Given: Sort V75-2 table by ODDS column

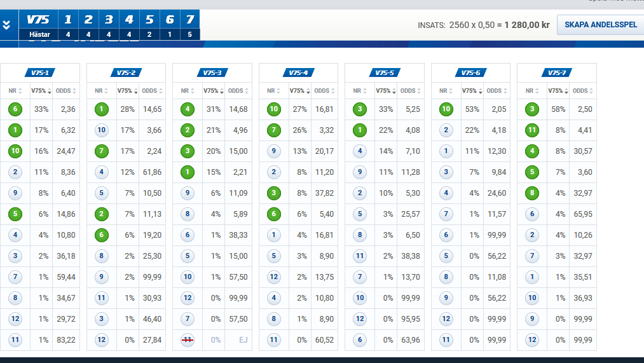Looking at the screenshot, I should (152, 91).
